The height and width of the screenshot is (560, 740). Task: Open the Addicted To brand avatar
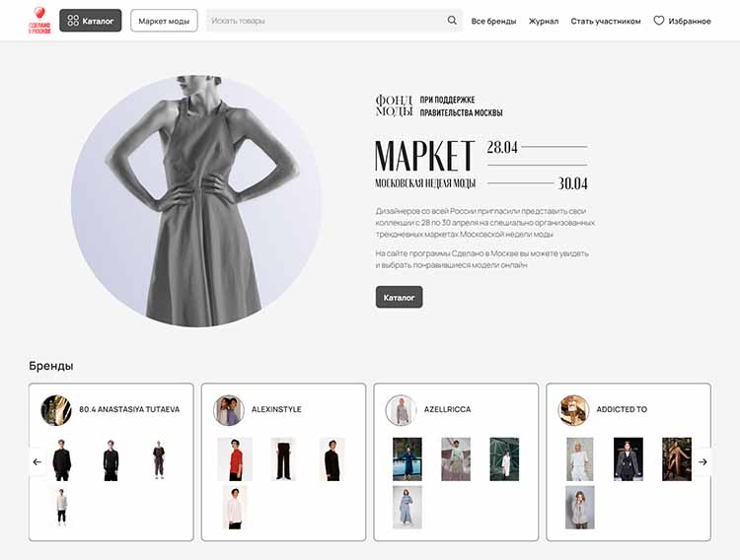point(573,410)
